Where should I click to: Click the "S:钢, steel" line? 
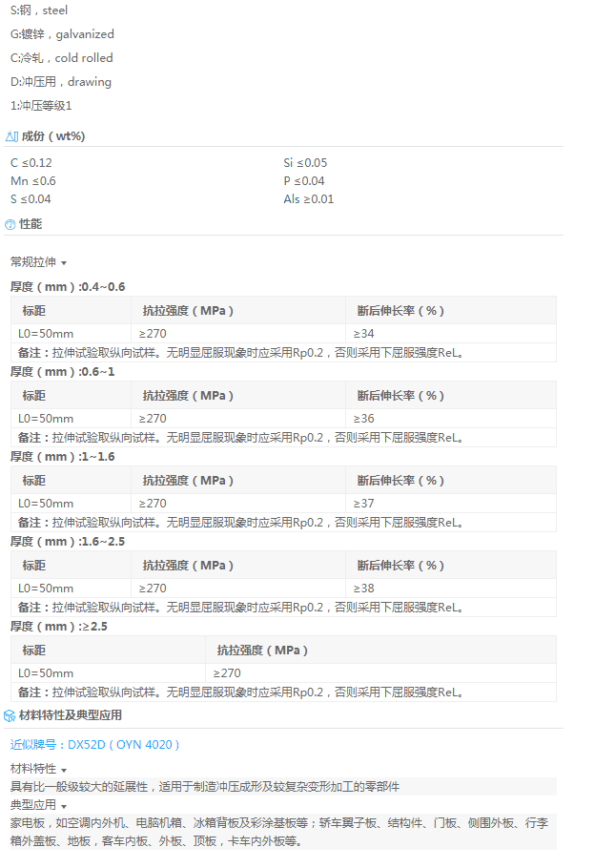click(x=39, y=10)
